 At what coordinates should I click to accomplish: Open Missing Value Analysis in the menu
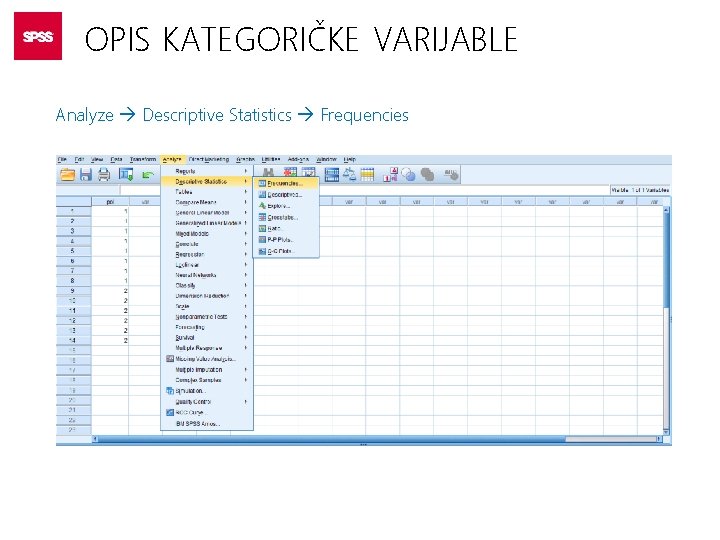pos(207,359)
